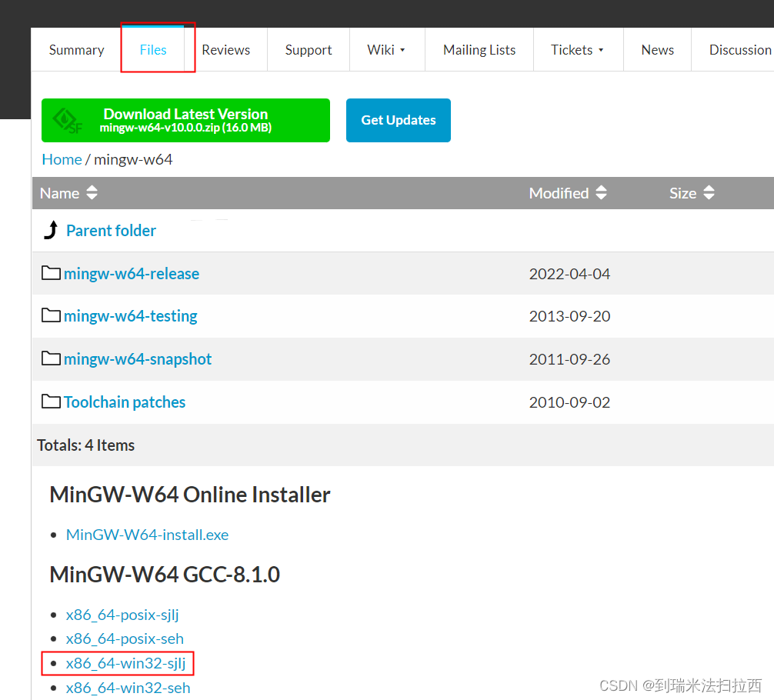Go to Home breadcrumb link
This screenshot has height=700, width=774.
click(x=62, y=159)
